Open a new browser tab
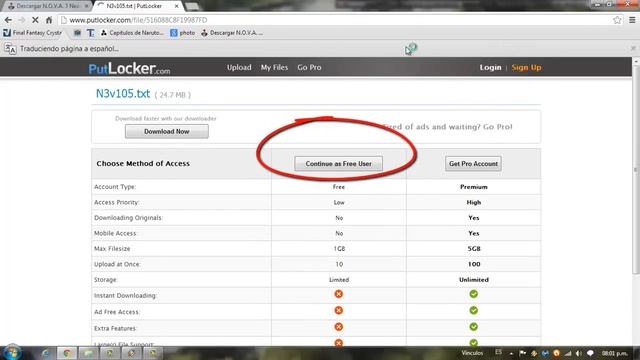Viewport: 640px width, 360px height. pos(192,6)
